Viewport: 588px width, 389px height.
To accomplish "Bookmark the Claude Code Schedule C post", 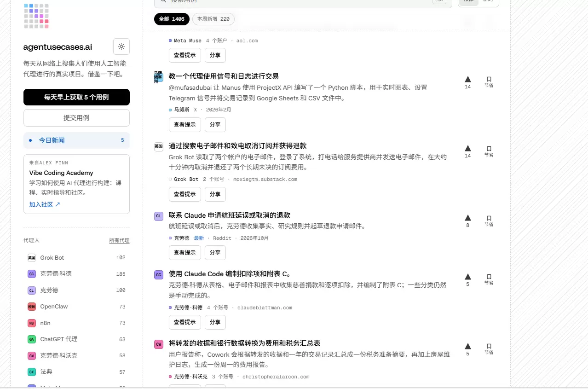I will pos(489,279).
